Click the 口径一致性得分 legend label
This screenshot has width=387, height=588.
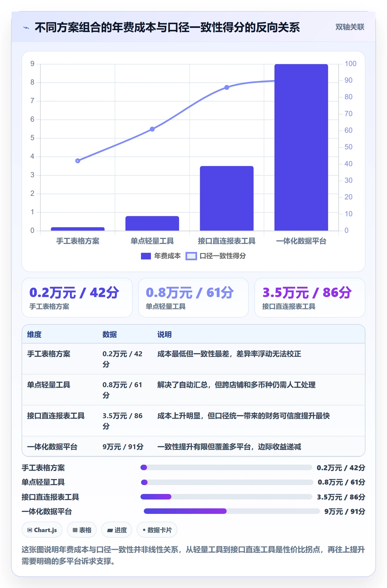(x=223, y=256)
